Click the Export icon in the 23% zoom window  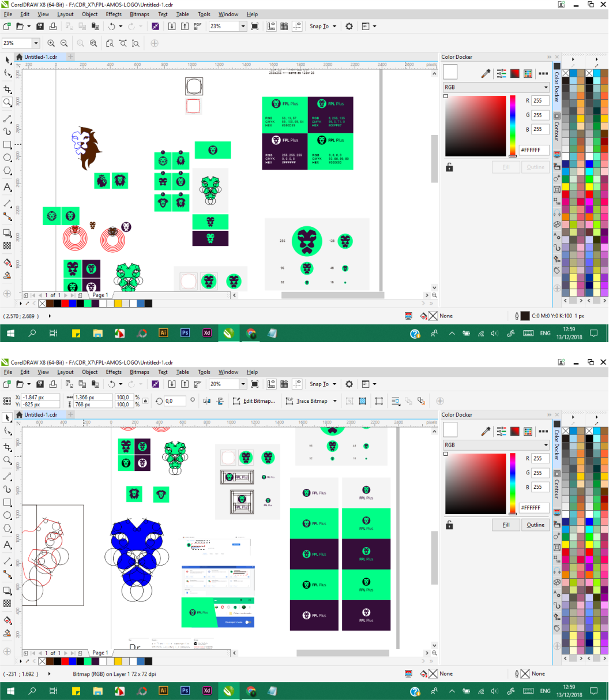[185, 27]
